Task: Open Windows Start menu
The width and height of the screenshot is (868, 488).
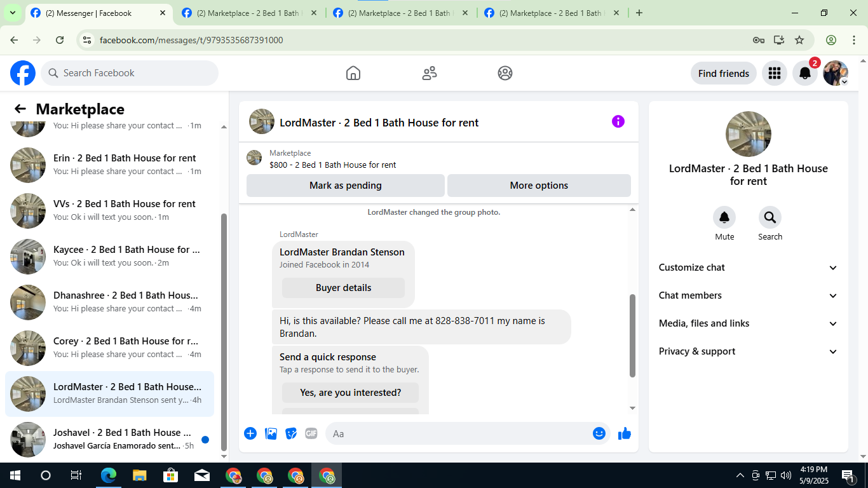Action: pyautogui.click(x=15, y=475)
